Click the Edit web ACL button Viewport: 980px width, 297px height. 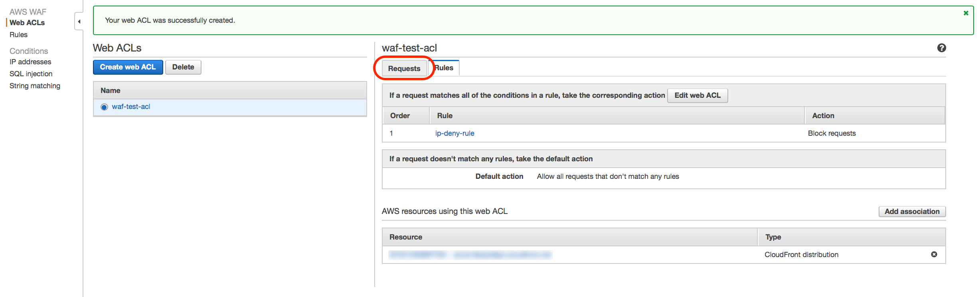[x=697, y=95]
